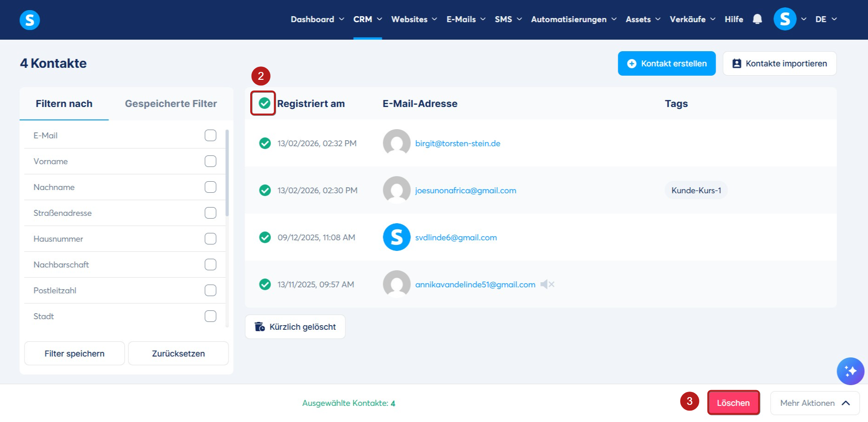This screenshot has height=422, width=868.
Task: Enable the Vorname filter checkbox
Action: pos(211,161)
